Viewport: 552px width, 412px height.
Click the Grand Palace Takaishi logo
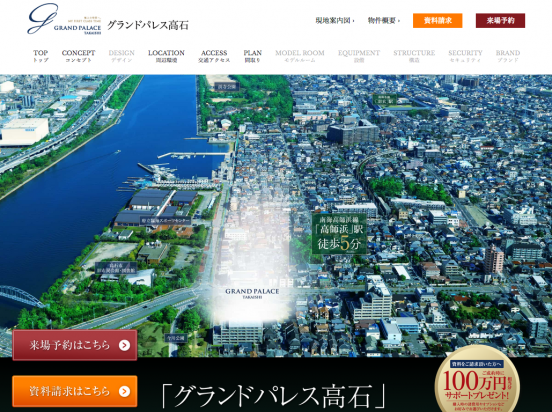point(64,19)
